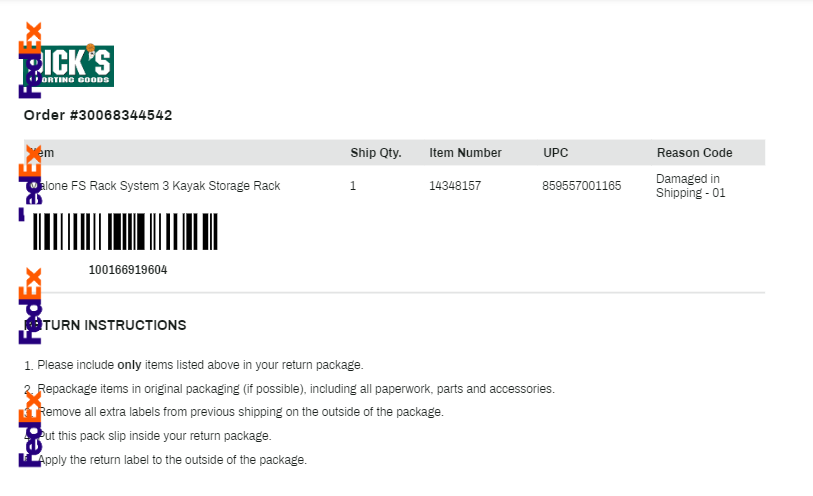Screen dimensions: 813x496
Task: Click the FedEx logo beside Return Instructions
Action: [30, 306]
